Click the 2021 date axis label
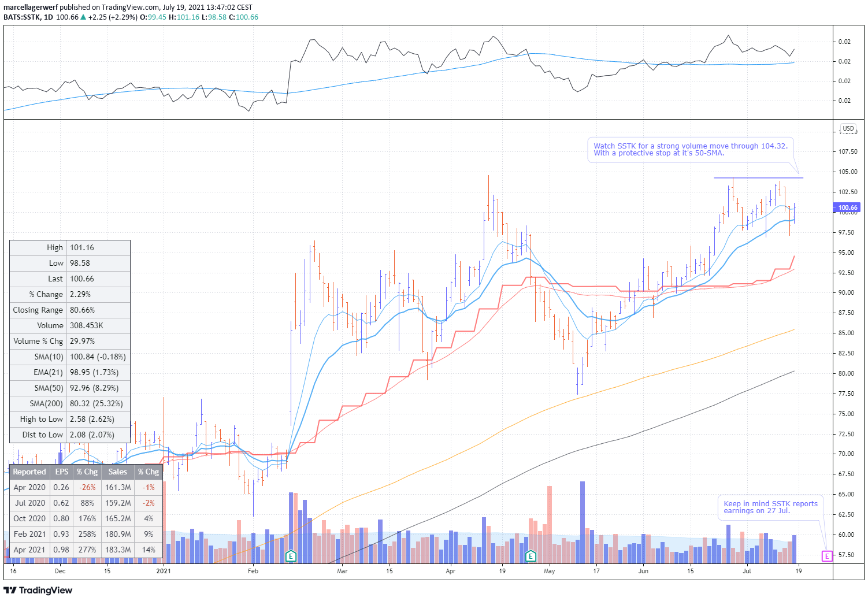This screenshot has height=601, width=868. [164, 571]
